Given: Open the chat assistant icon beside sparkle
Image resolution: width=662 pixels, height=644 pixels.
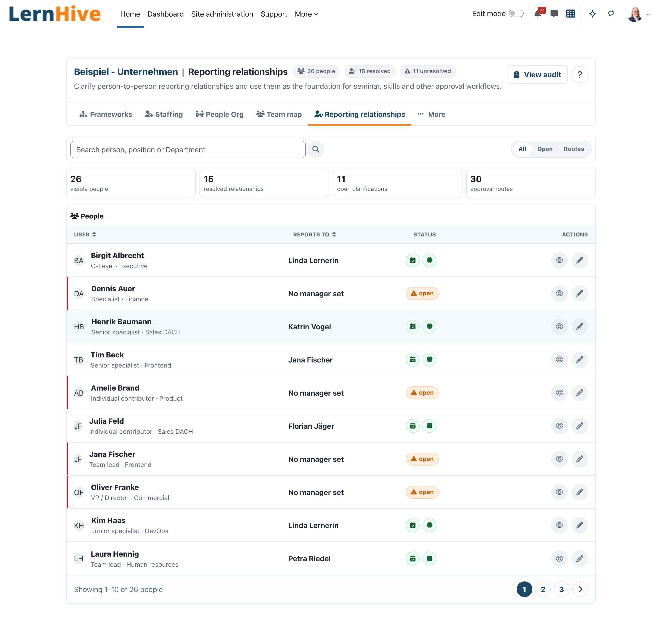Looking at the screenshot, I should 611,14.
